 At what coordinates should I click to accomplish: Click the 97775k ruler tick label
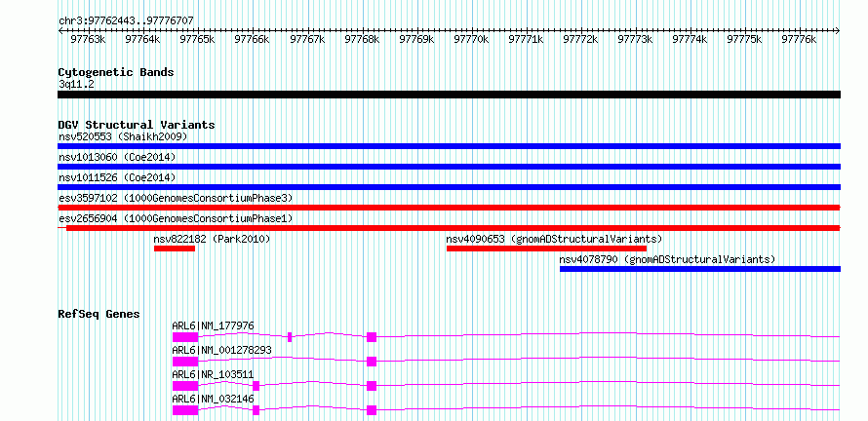click(x=743, y=39)
